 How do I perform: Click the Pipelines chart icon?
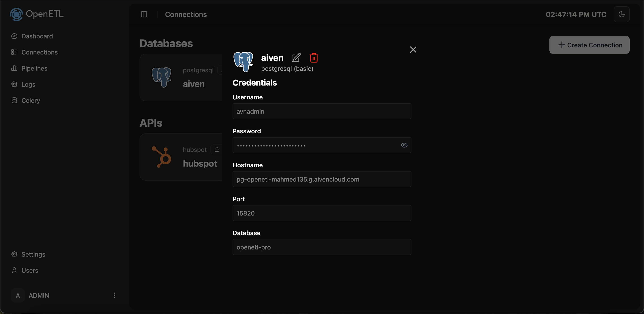pos(14,68)
